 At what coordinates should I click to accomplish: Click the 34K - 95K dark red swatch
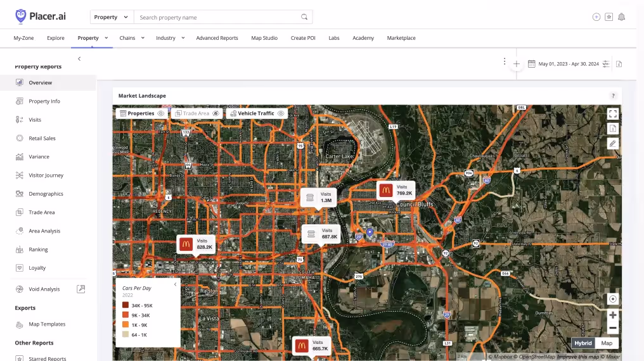click(x=126, y=305)
